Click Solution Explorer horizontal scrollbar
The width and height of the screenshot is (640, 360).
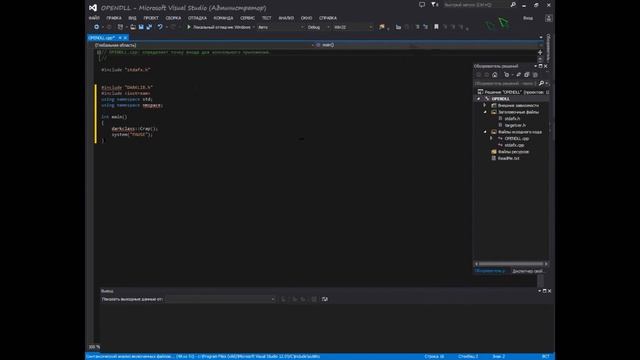click(x=511, y=264)
